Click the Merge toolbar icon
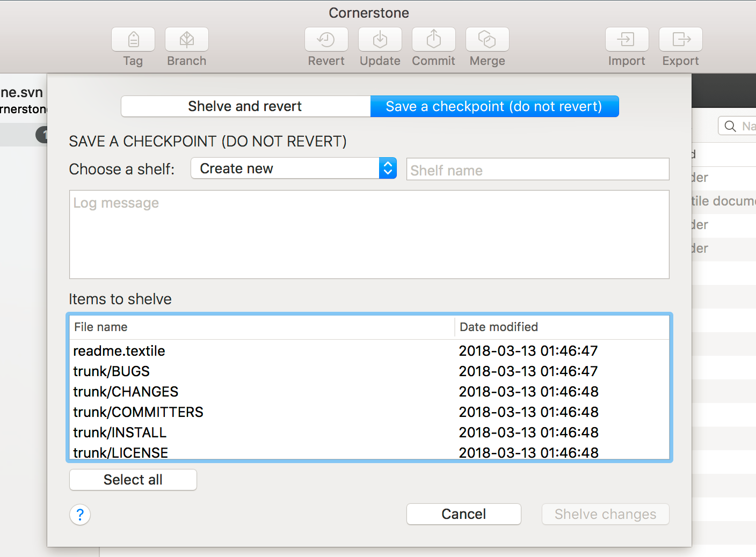The height and width of the screenshot is (557, 756). pos(488,39)
